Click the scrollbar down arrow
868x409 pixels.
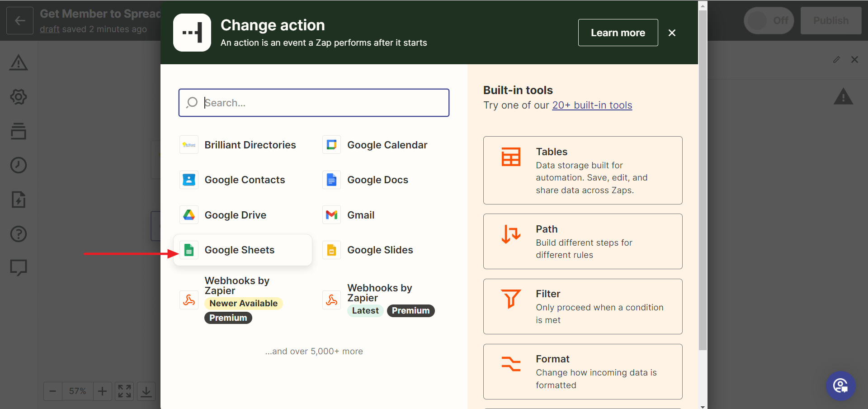click(703, 406)
